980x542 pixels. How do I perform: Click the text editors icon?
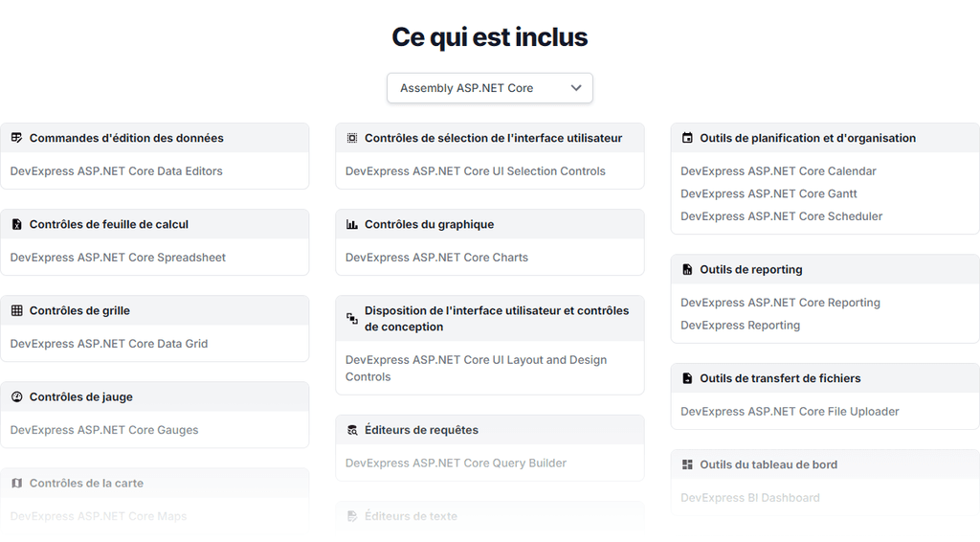pos(352,516)
